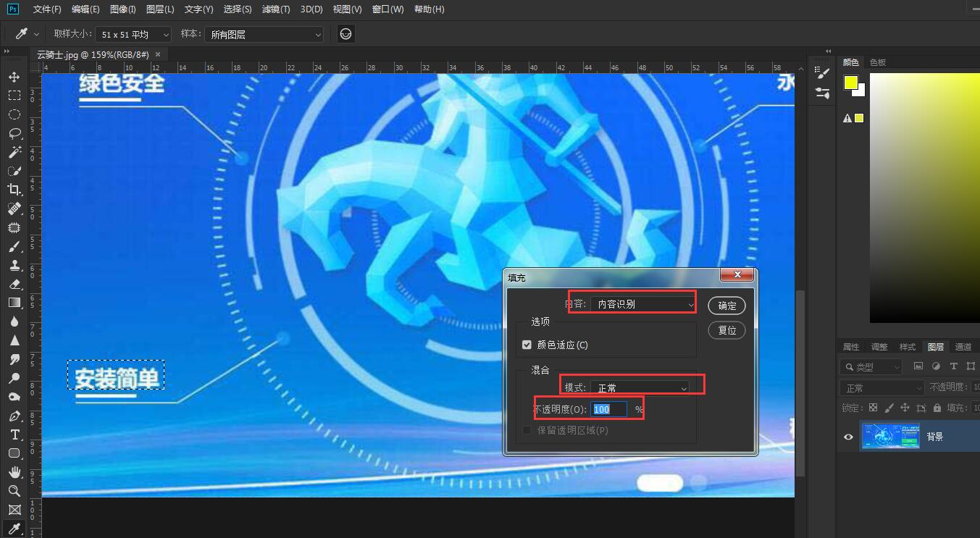This screenshot has height=538, width=980.
Task: Click the 不透明度 input field in Fill dialog
Action: [x=608, y=410]
